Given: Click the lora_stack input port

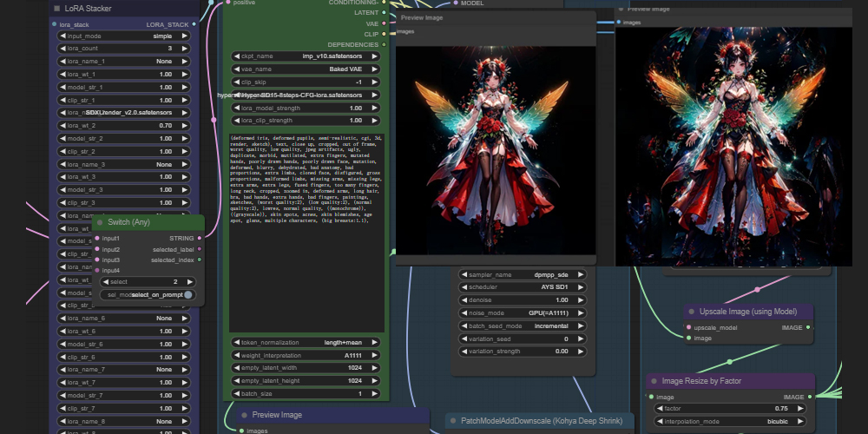Looking at the screenshot, I should [x=54, y=24].
